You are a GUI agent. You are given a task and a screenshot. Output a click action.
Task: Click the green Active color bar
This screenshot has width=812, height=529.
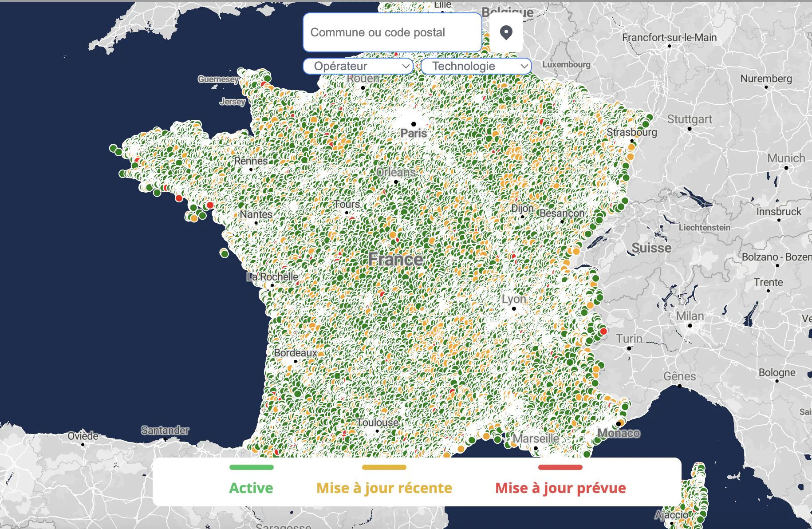(251, 467)
